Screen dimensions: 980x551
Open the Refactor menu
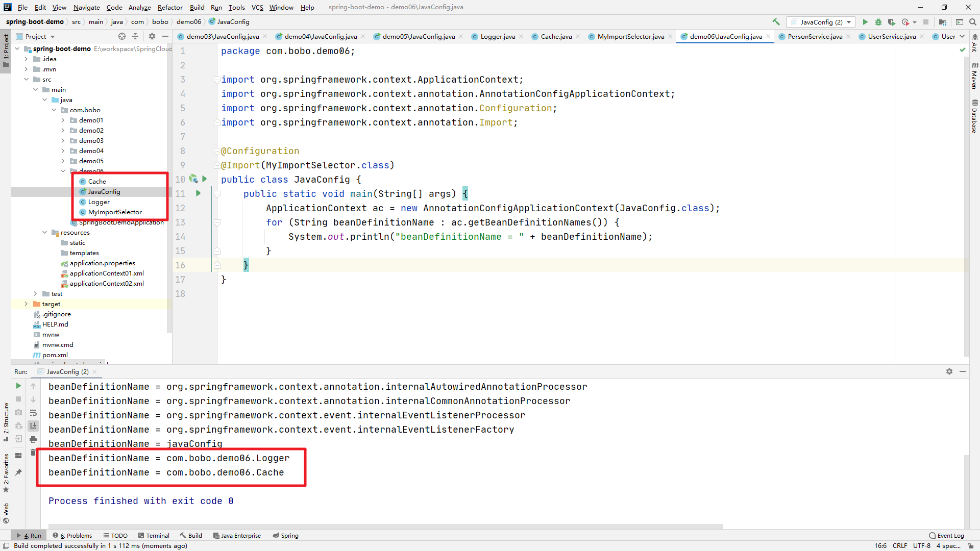pyautogui.click(x=169, y=7)
